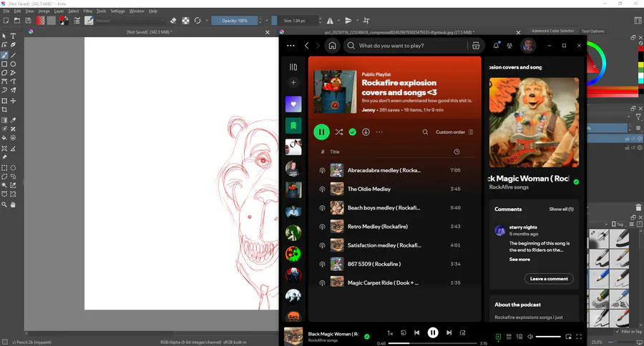This screenshot has width=644, height=346.
Task: Select the Move tool in Krita toolbox
Action: pyautogui.click(x=13, y=101)
